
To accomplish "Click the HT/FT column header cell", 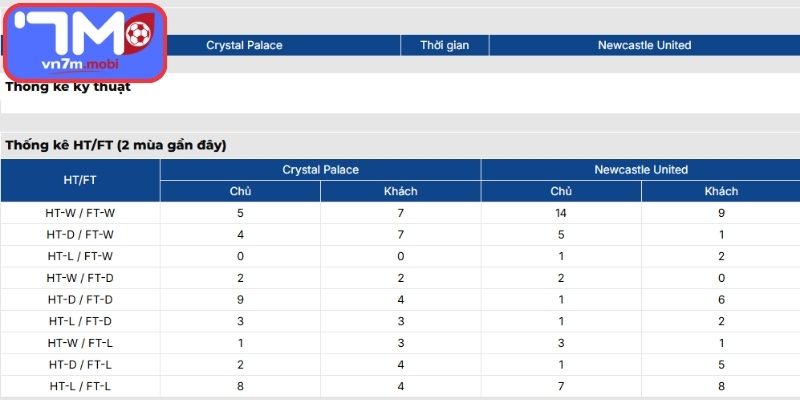I will 80,181.
